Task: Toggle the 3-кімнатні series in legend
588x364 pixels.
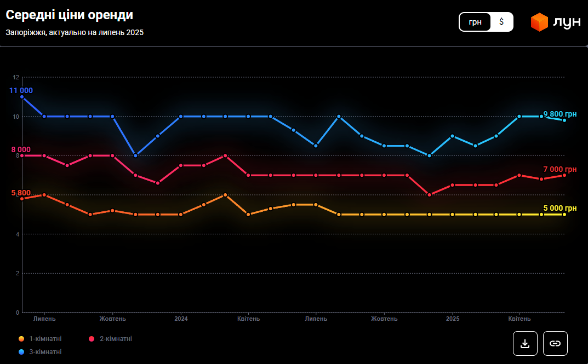Action: coord(45,352)
